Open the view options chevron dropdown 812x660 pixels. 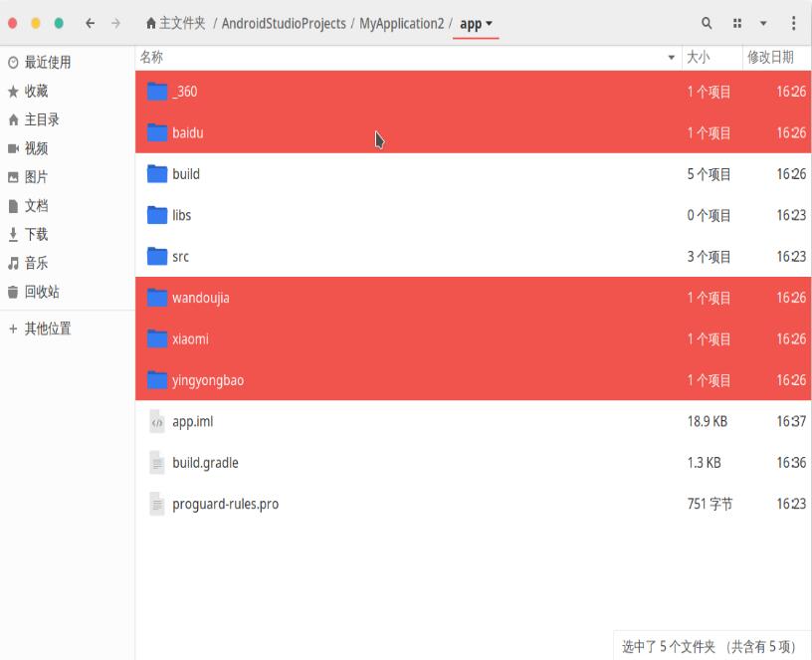(763, 22)
